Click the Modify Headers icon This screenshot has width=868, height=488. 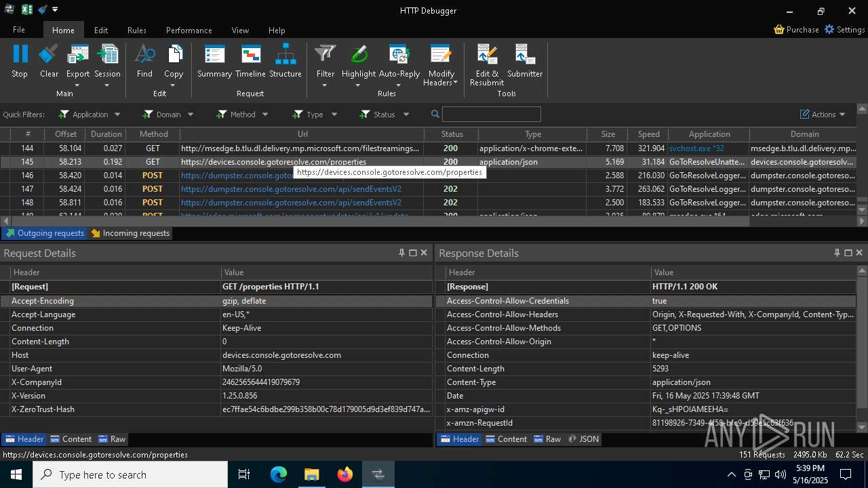click(x=441, y=54)
